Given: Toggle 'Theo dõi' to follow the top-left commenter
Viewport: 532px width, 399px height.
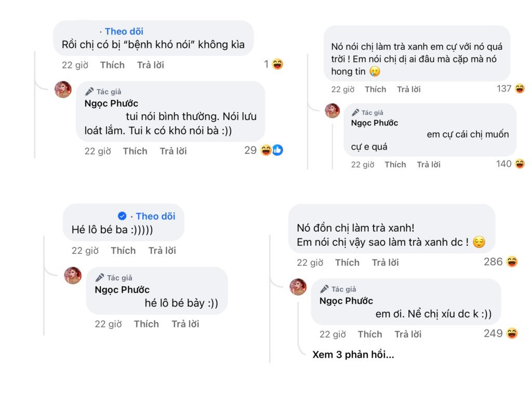Looking at the screenshot, I should point(124,31).
